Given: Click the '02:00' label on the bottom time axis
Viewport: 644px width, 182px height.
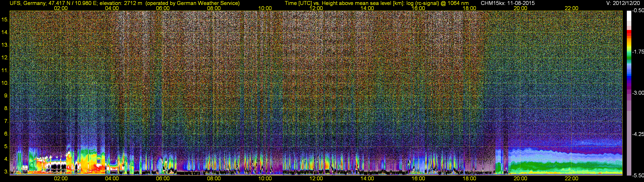Looking at the screenshot, I should pyautogui.click(x=61, y=179).
